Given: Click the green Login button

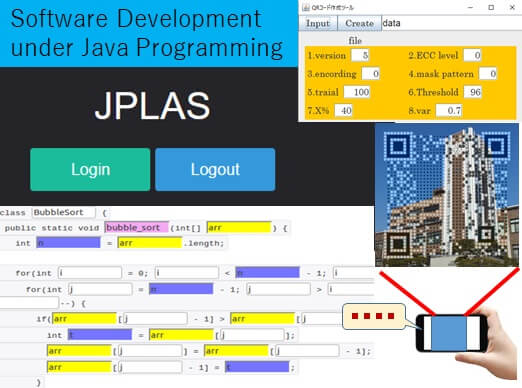Looking at the screenshot, I should click(x=90, y=169).
